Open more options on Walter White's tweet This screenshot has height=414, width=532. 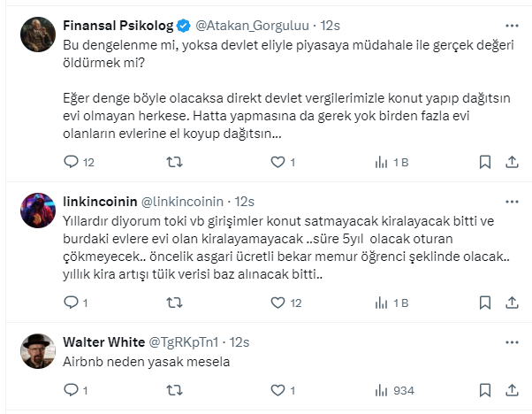[511, 341]
